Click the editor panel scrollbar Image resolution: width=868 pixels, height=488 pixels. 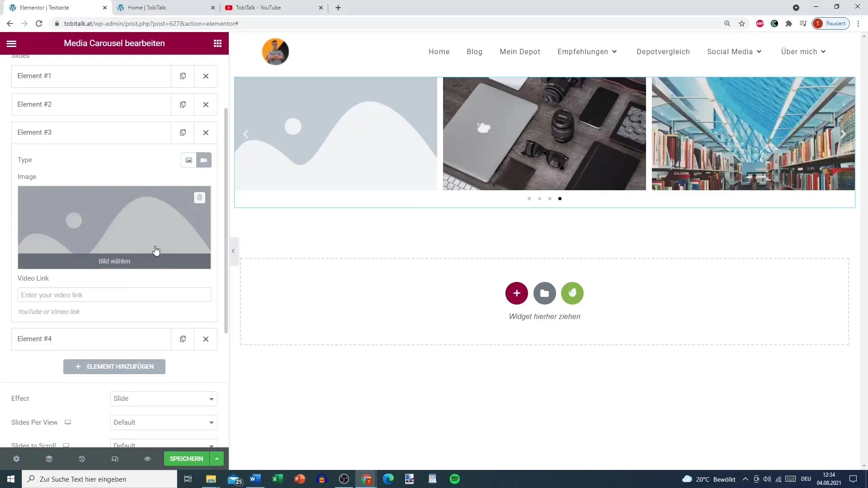pyautogui.click(x=226, y=221)
